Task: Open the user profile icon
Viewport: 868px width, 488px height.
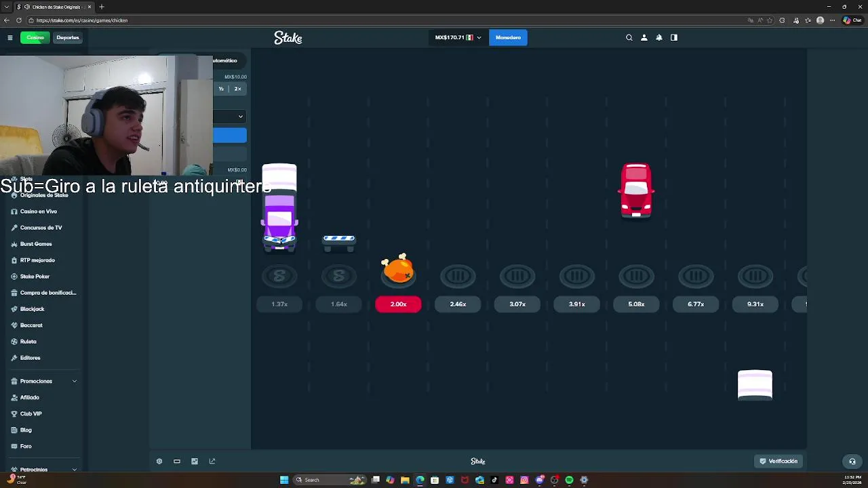Action: (x=644, y=37)
